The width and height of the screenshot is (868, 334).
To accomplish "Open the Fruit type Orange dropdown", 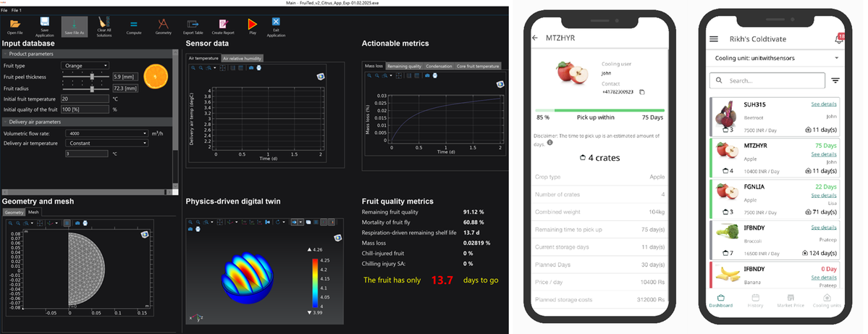I will [x=86, y=65].
